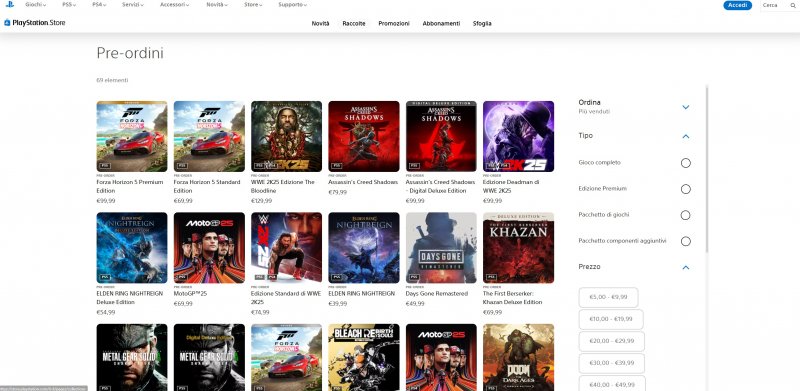Filter by price €40,00 - €49,99

612,383
